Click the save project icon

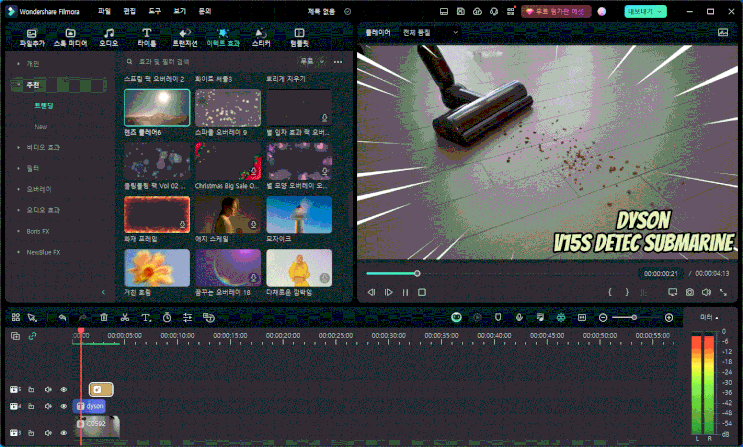(x=461, y=11)
